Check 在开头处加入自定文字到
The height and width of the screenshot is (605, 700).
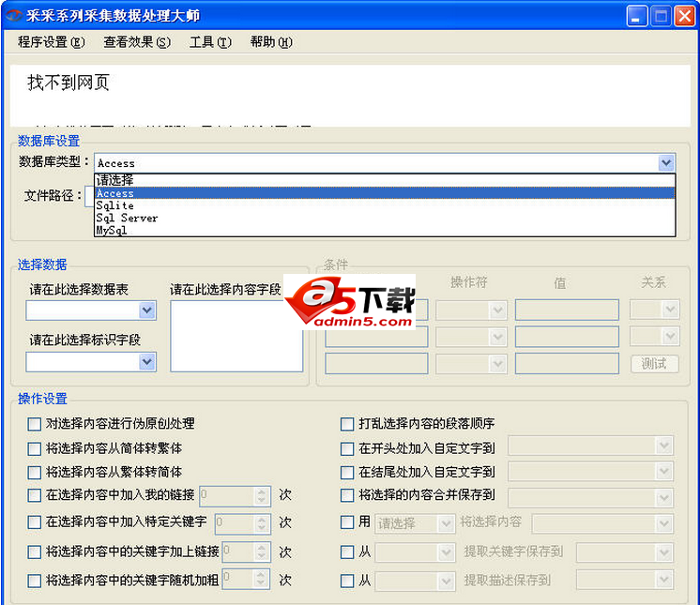click(x=347, y=448)
